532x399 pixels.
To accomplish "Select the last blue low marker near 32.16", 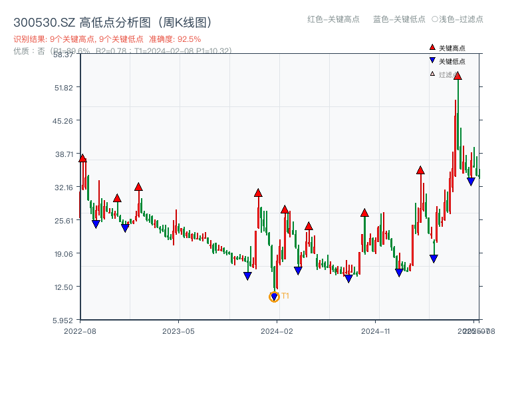I will [x=471, y=182].
